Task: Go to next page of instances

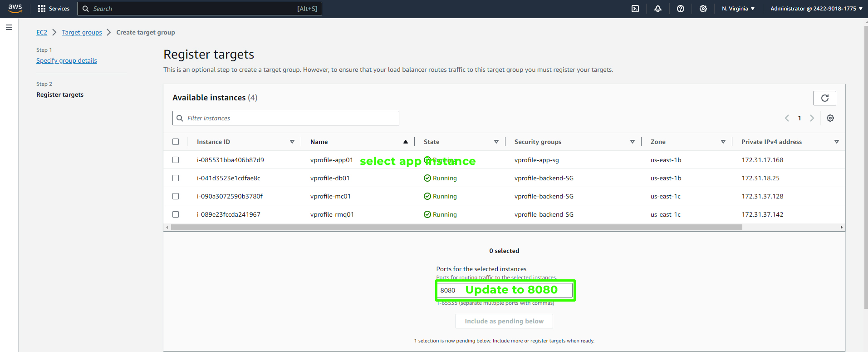Action: click(x=812, y=118)
